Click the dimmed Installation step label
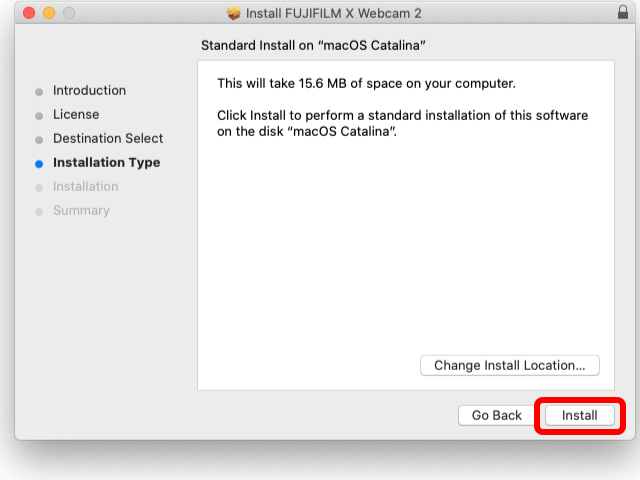This screenshot has height=480, width=640. pos(86,187)
